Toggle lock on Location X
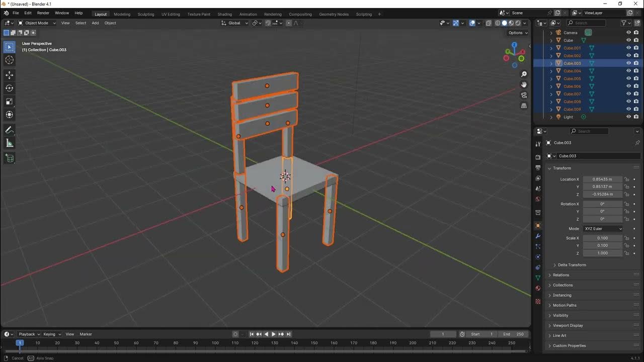644x362 pixels. [x=627, y=179]
